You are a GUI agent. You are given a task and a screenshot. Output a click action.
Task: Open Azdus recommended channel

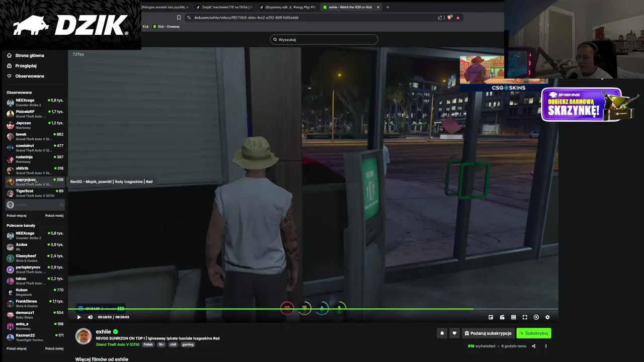[35, 246]
